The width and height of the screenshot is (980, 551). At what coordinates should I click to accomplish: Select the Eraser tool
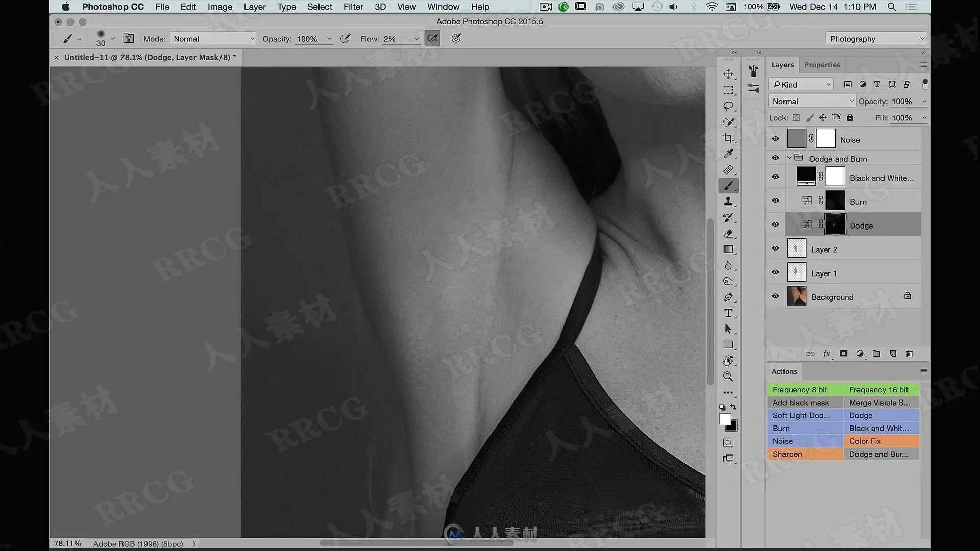pos(728,234)
